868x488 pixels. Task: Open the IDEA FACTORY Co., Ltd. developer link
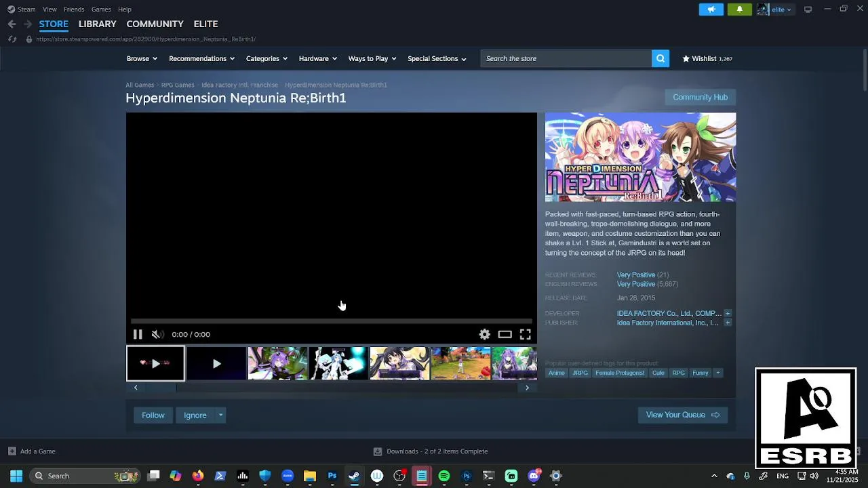[669, 313]
